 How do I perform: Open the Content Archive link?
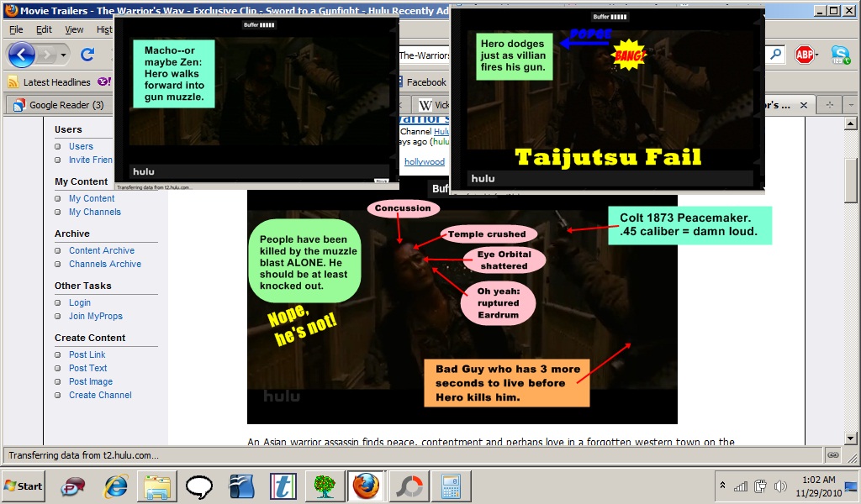point(102,250)
